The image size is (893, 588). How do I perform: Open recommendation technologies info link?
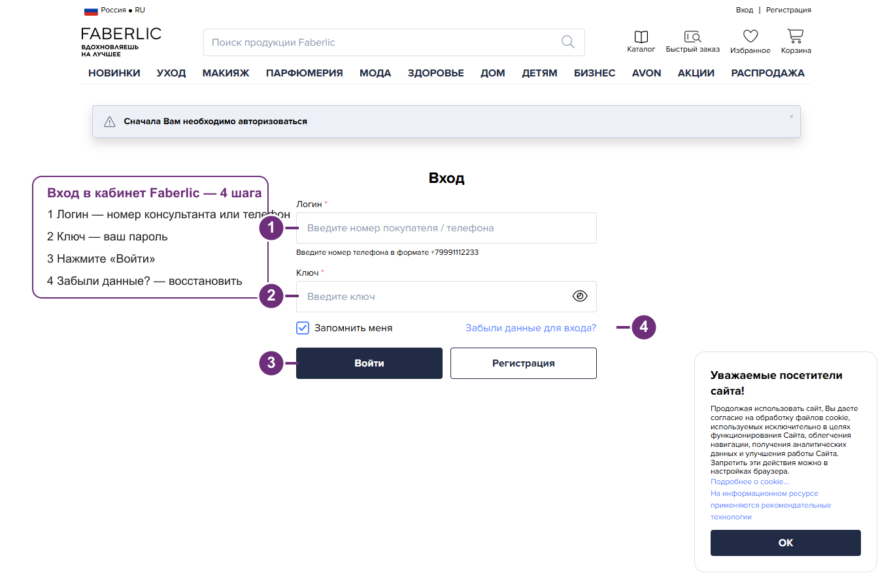(771, 505)
